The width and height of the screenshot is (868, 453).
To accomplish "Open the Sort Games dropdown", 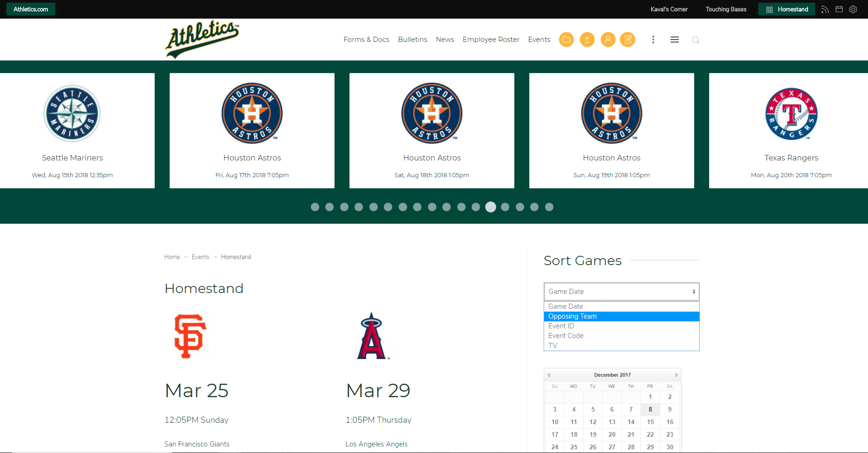I will pos(621,292).
